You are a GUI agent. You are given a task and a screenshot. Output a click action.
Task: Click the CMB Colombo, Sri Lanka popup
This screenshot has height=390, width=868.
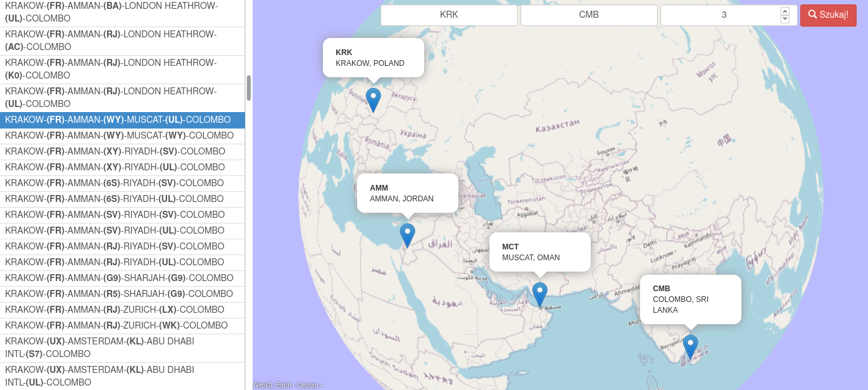coord(691,299)
